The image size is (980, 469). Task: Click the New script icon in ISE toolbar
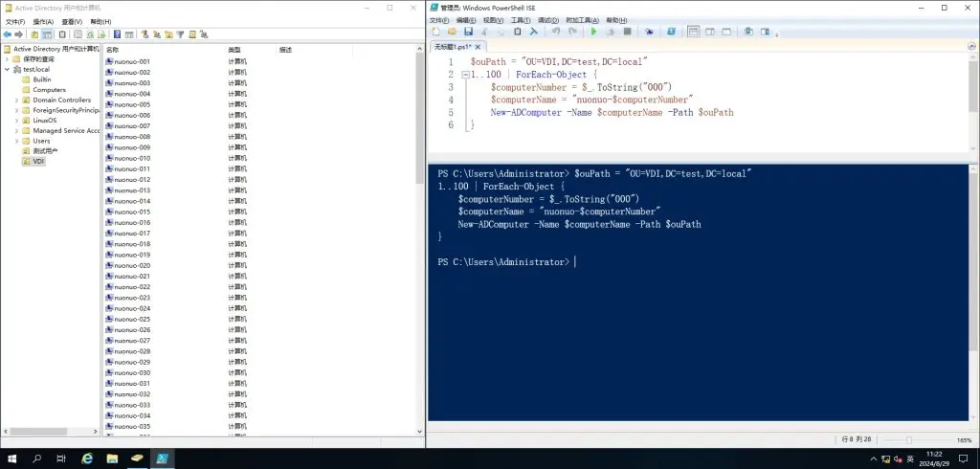[435, 32]
